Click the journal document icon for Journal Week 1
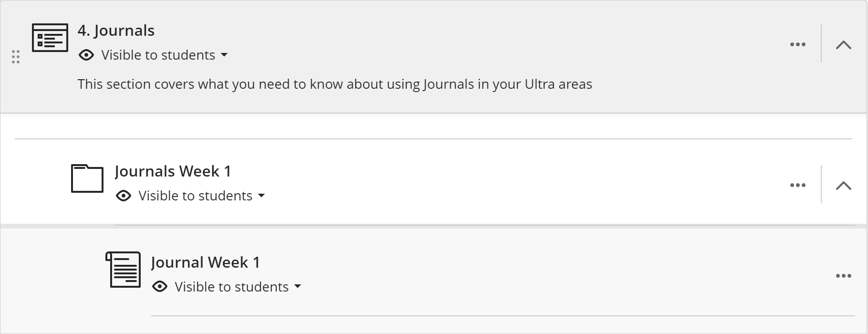The image size is (868, 334). 123,270
